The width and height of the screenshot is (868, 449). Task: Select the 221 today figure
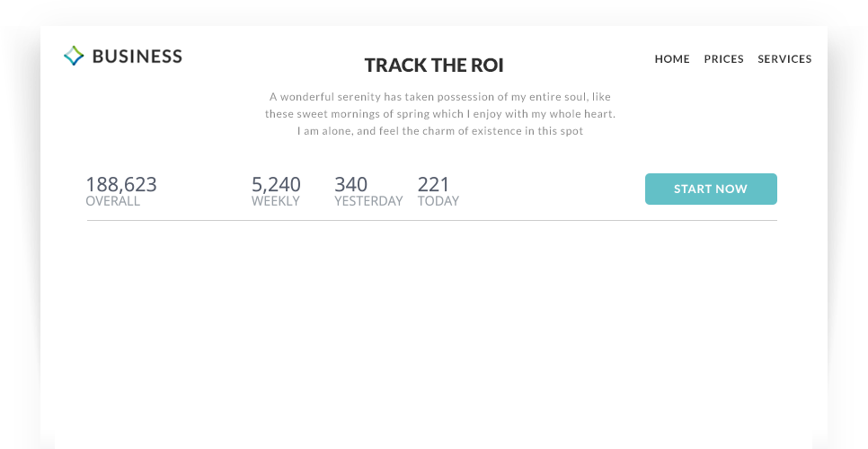(x=433, y=185)
